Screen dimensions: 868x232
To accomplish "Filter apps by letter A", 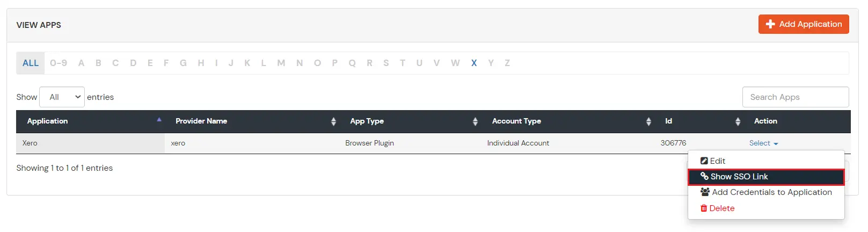I will pos(81,63).
